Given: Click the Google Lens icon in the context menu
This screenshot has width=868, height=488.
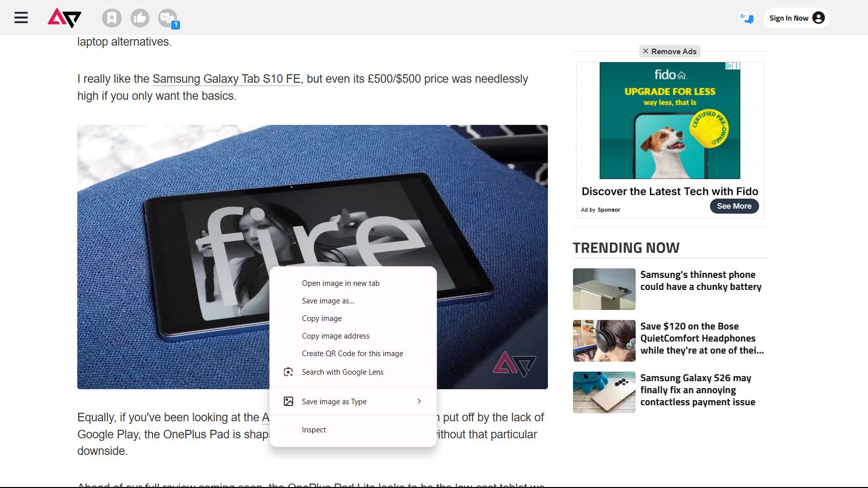Looking at the screenshot, I should coord(288,372).
